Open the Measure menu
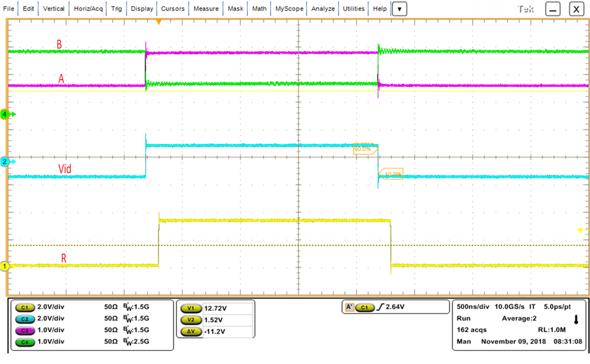Image resolution: width=590 pixels, height=364 pixels. click(206, 8)
